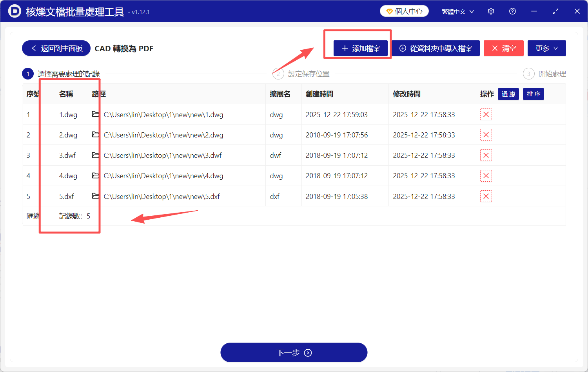
Task: Open folder icon next to 5.dxf
Action: tap(95, 196)
